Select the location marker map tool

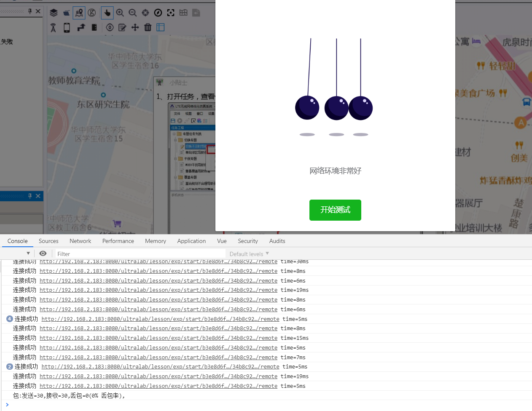point(79,13)
